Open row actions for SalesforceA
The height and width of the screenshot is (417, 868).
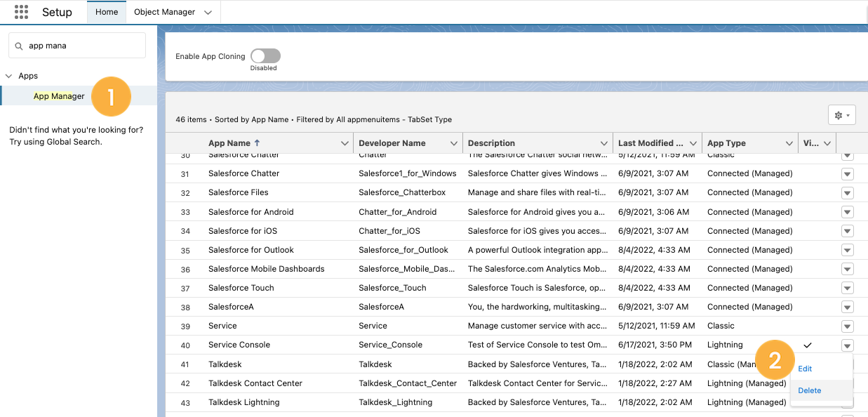coord(848,307)
